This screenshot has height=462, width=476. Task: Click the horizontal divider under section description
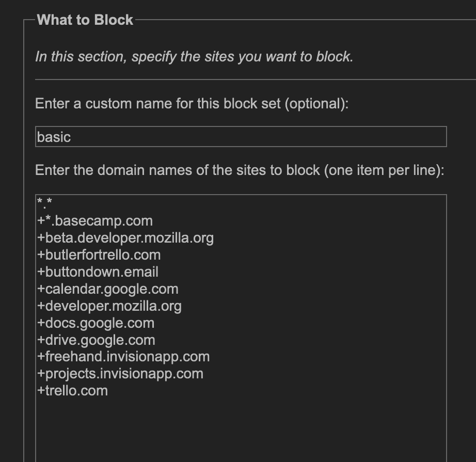click(256, 79)
